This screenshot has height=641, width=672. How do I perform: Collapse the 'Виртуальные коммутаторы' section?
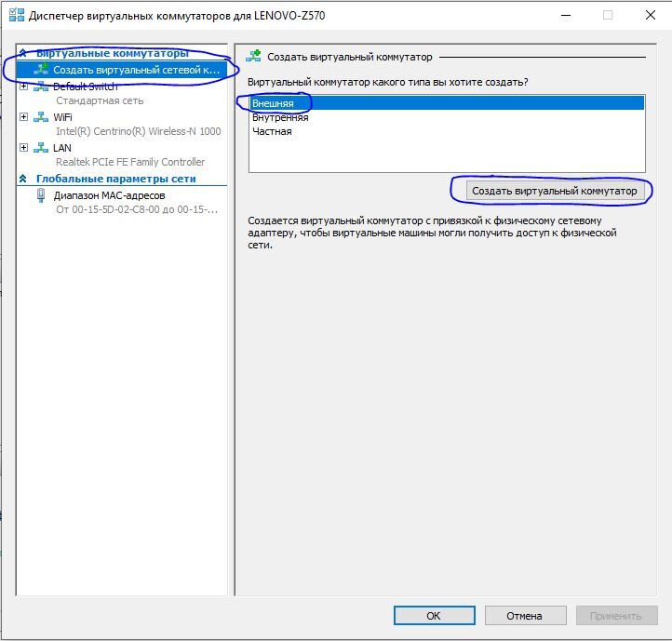23,53
